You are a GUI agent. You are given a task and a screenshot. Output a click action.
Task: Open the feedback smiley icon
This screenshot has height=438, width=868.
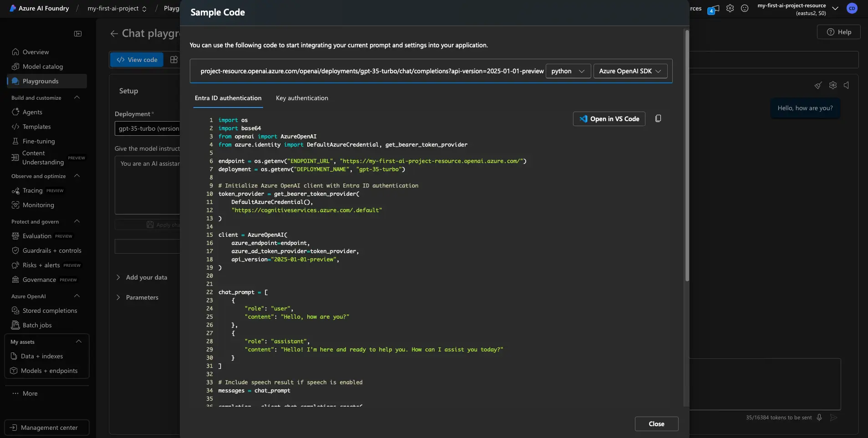(x=745, y=8)
